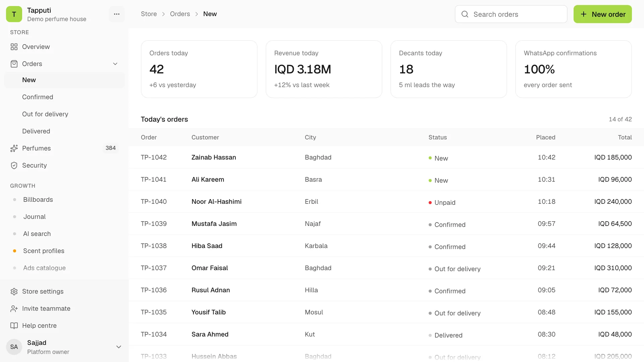Click the Status column header
Viewport: 644px width, 362px height.
tap(437, 137)
